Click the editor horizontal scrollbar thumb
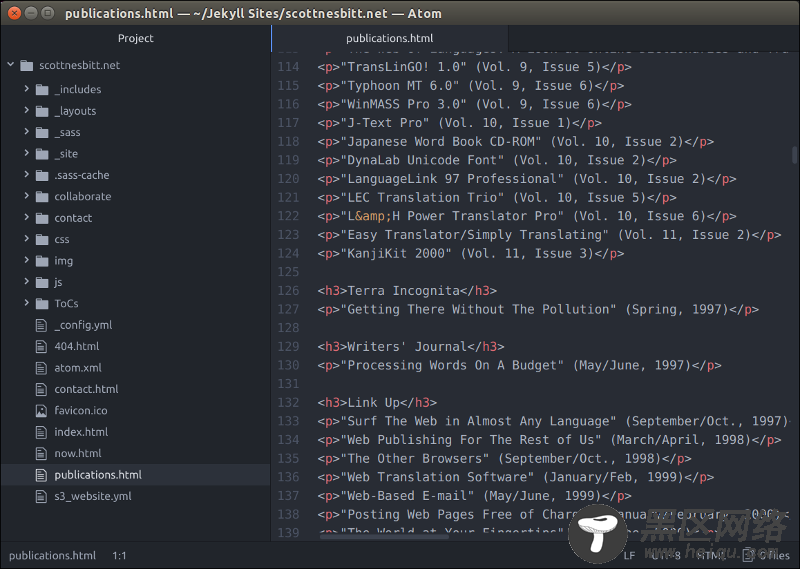This screenshot has height=569, width=800. (384, 536)
